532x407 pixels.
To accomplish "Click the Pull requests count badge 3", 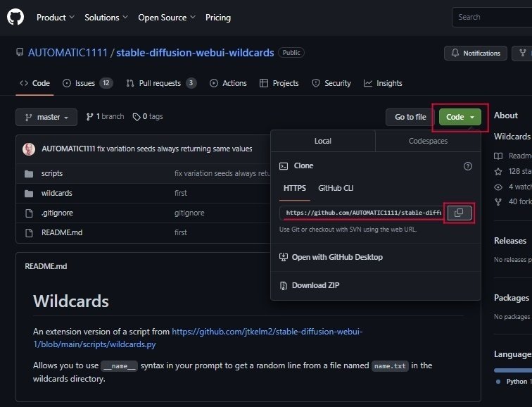I will pyautogui.click(x=191, y=83).
